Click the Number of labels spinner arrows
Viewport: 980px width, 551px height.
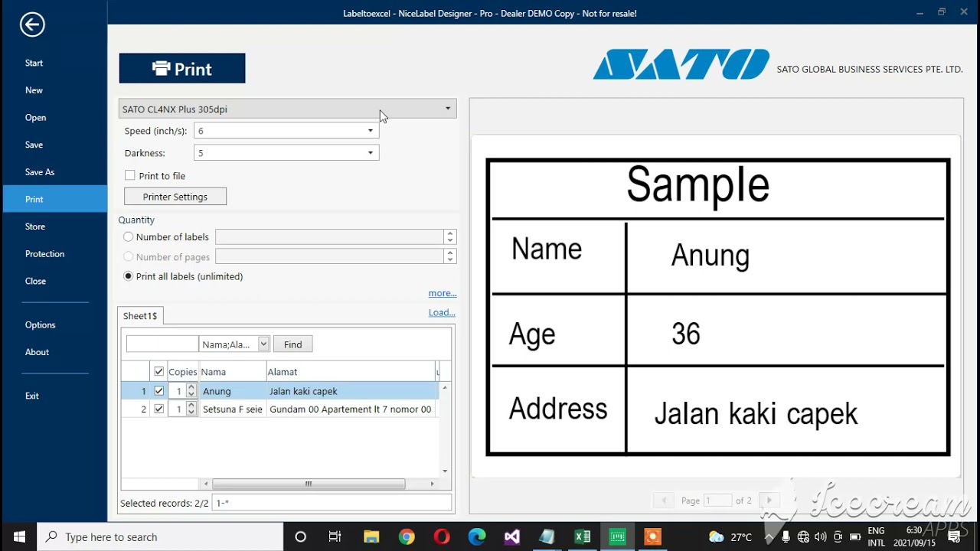pyautogui.click(x=450, y=237)
